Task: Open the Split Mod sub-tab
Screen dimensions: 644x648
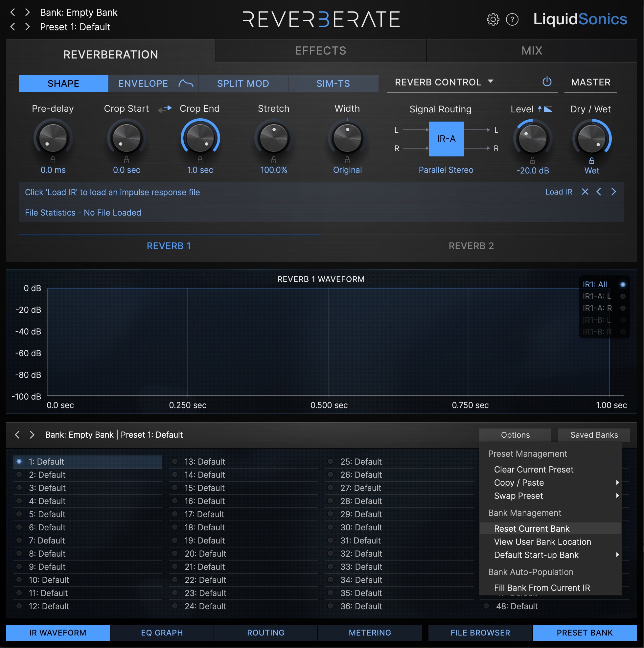Action: 243,83
